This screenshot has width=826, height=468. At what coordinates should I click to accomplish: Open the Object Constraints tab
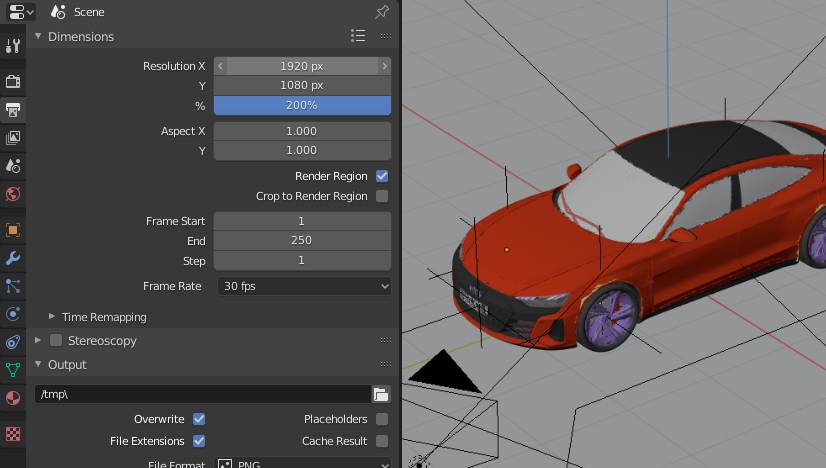click(13, 342)
